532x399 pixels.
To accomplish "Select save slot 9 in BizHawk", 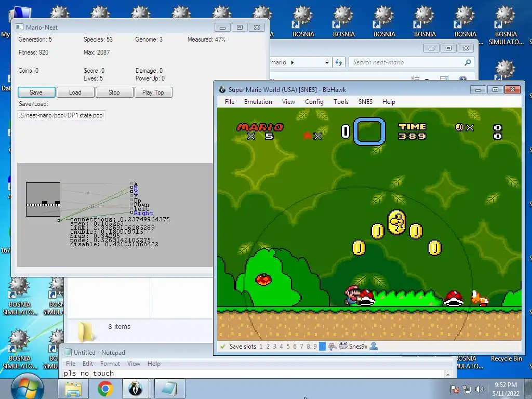I will click(315, 347).
